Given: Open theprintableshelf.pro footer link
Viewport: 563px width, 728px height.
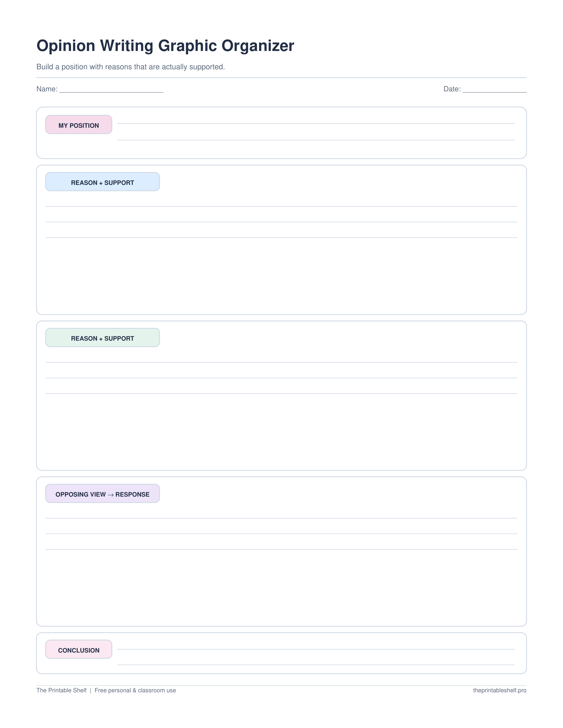Looking at the screenshot, I should (500, 690).
